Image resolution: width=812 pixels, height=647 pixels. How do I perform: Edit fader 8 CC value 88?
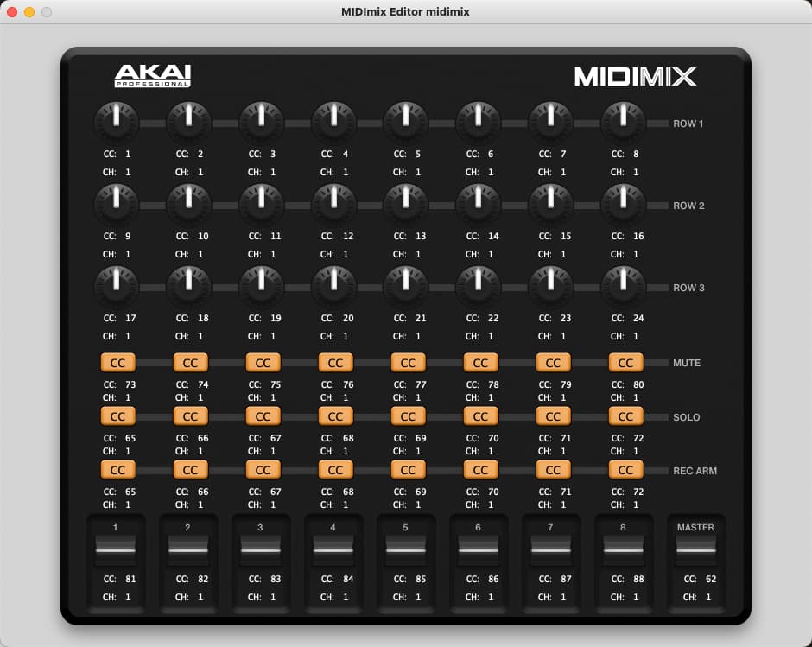(638, 579)
